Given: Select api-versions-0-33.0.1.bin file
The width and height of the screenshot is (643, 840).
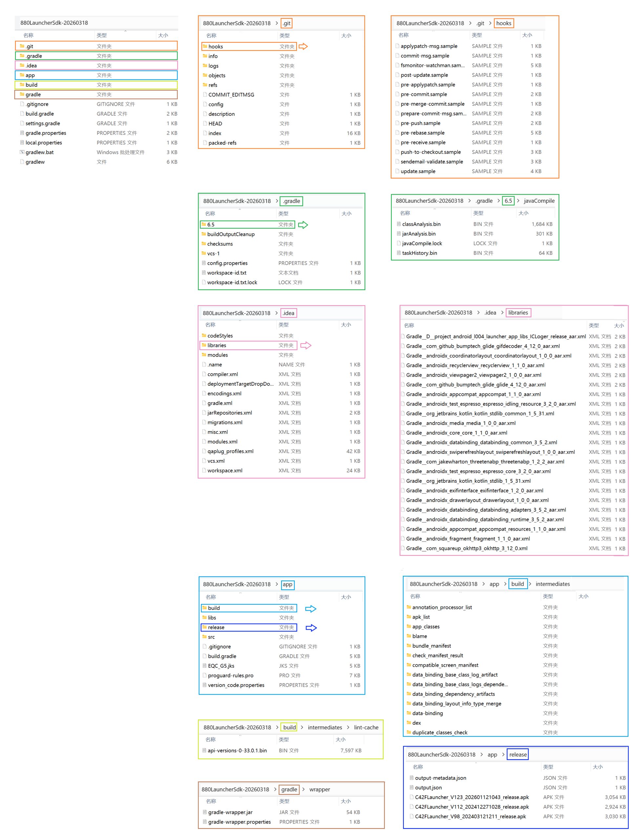Looking at the screenshot, I should click(x=237, y=750).
